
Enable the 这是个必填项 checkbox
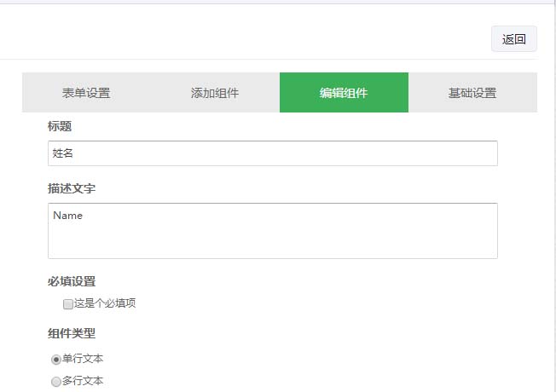pos(68,303)
